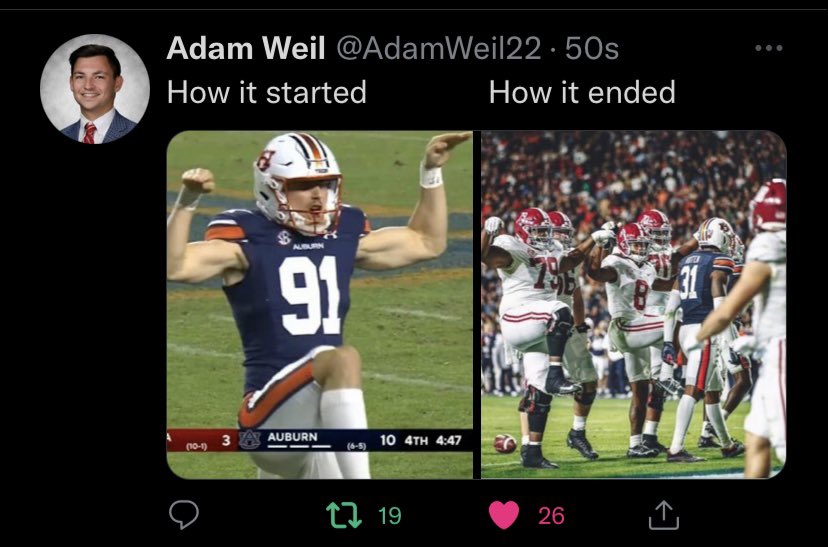Open Adam Weil's circular profile photo
The width and height of the screenshot is (828, 547).
95,89
